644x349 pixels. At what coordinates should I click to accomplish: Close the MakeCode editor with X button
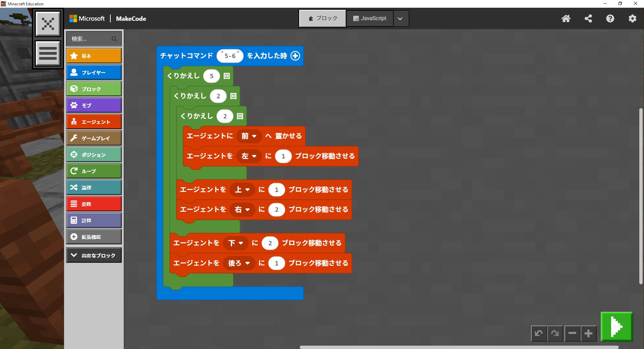48,23
